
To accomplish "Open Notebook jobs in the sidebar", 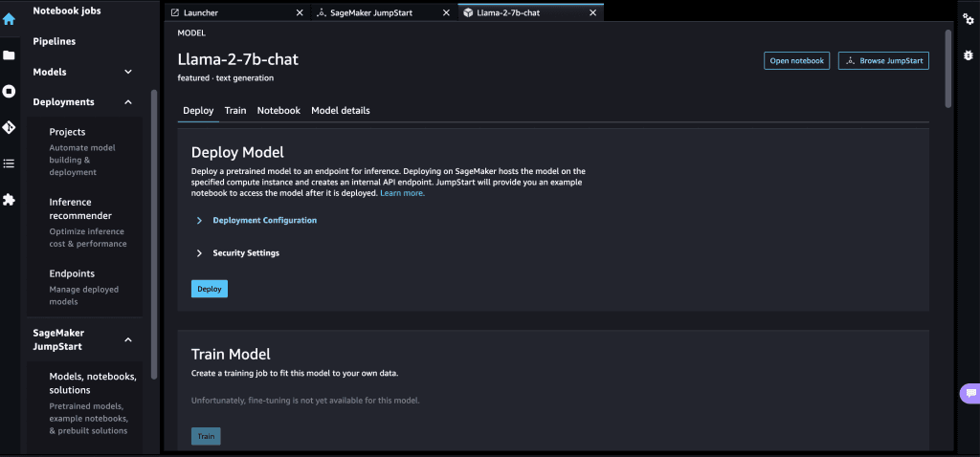I will point(67,11).
